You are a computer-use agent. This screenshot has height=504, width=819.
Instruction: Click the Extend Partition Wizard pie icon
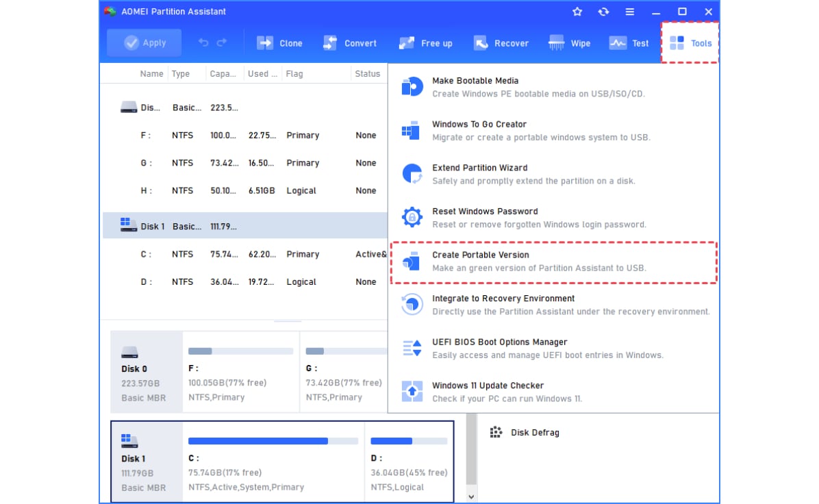[412, 174]
